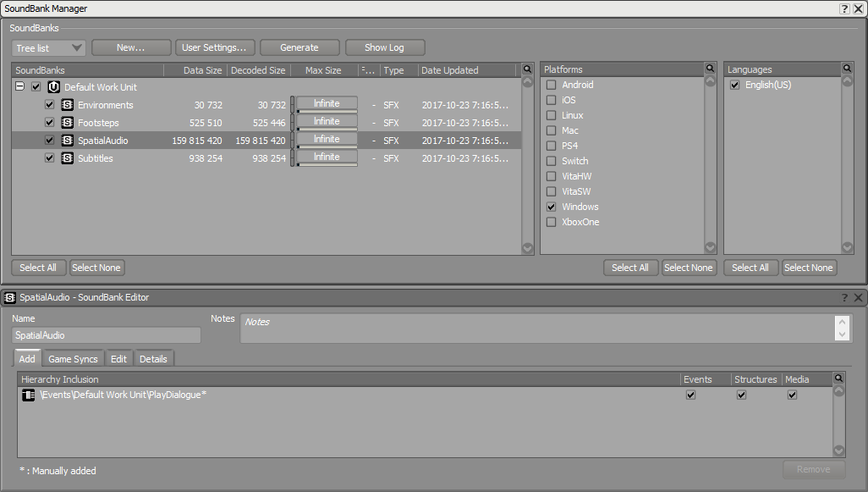
Task: Open search in Hierarchy Inclusion header
Action: [838, 379]
